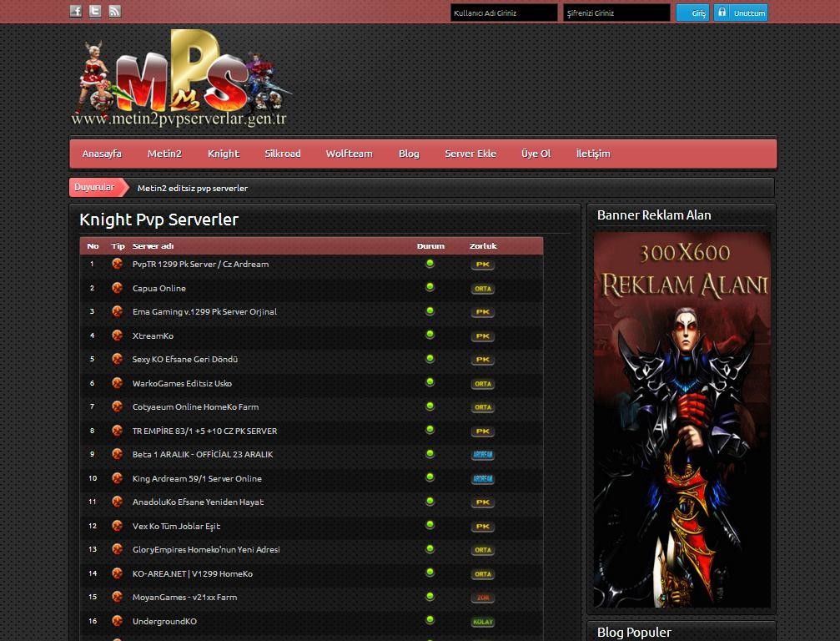Open Üye Ol registration menu item
This screenshot has width=840, height=641.
point(536,154)
